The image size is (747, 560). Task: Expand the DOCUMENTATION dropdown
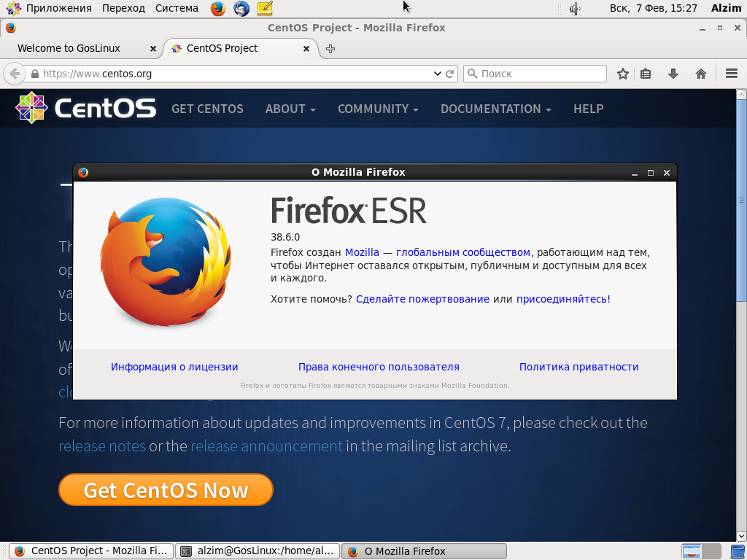pyautogui.click(x=495, y=109)
